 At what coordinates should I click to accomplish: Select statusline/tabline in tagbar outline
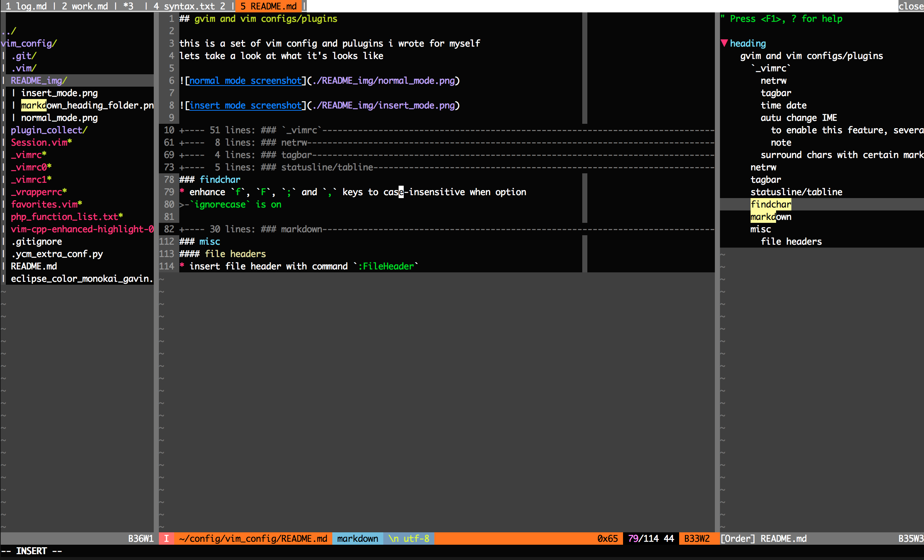coord(796,192)
